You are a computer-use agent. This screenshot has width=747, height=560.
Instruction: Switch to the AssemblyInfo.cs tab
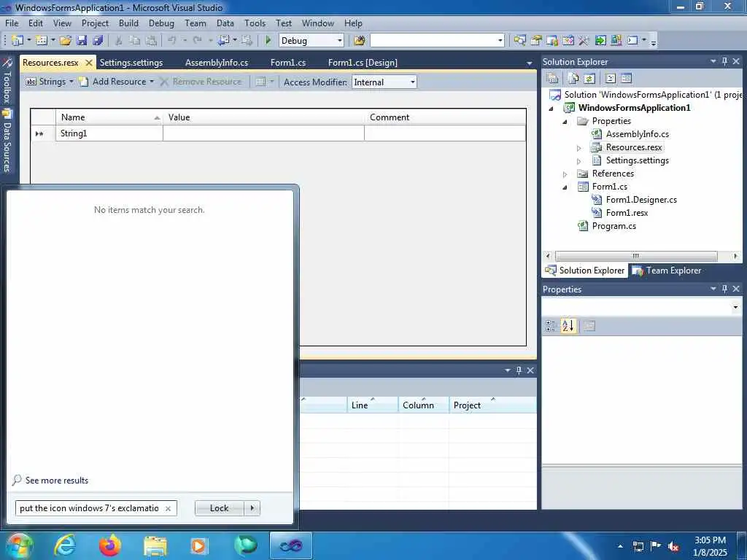216,63
